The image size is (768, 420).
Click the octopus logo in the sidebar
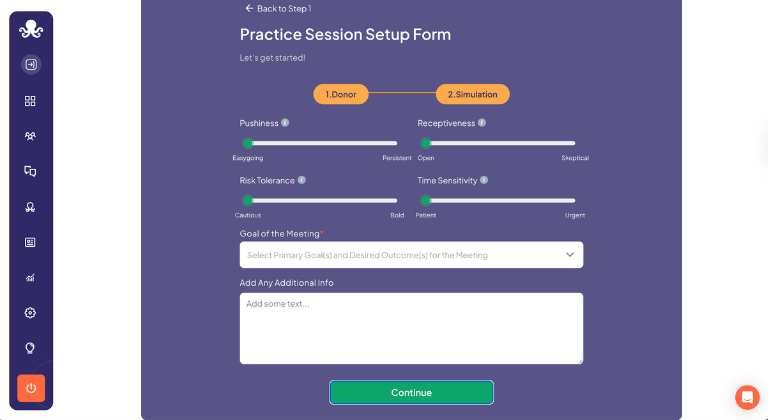pos(31,30)
